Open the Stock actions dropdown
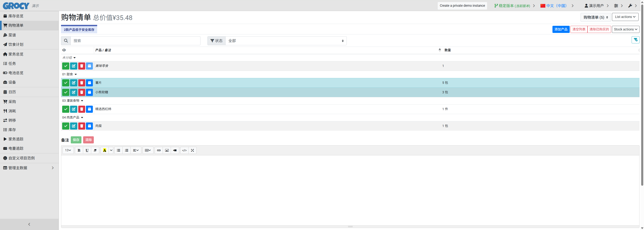 pyautogui.click(x=625, y=30)
